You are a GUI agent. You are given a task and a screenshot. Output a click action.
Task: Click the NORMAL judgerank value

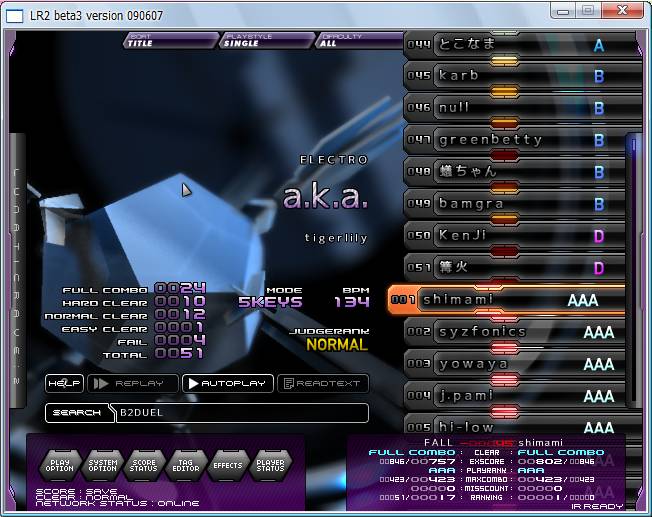(x=337, y=344)
